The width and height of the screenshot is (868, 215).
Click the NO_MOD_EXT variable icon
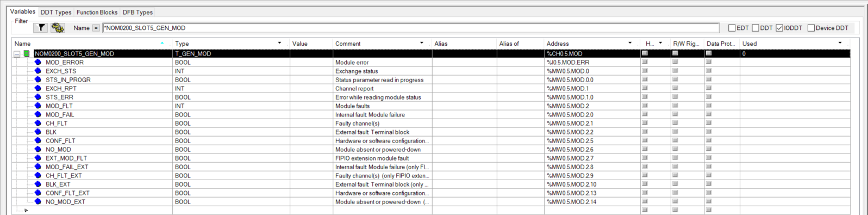coord(38,201)
